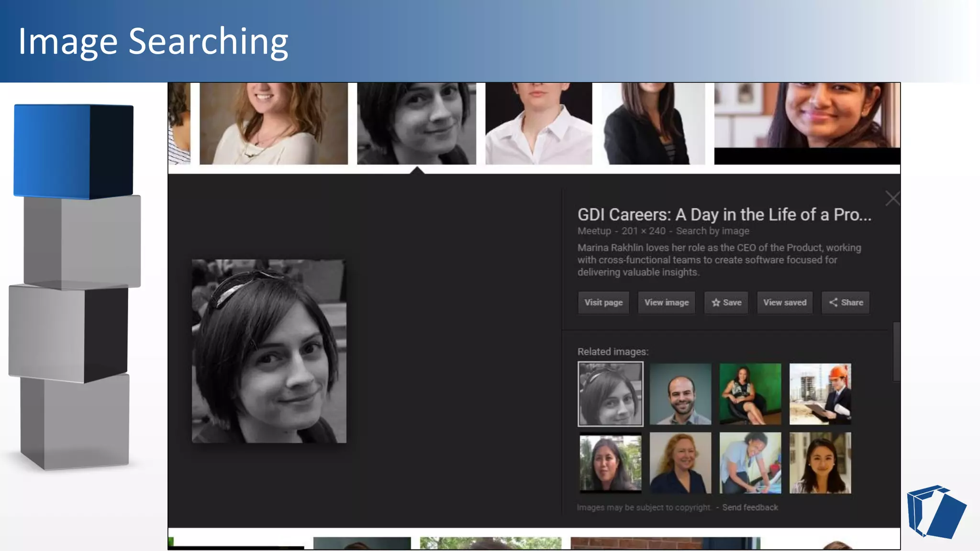Click the top-row result of a smiling woman with long dark hair
Viewport: 980px width, 551px height.
[807, 123]
